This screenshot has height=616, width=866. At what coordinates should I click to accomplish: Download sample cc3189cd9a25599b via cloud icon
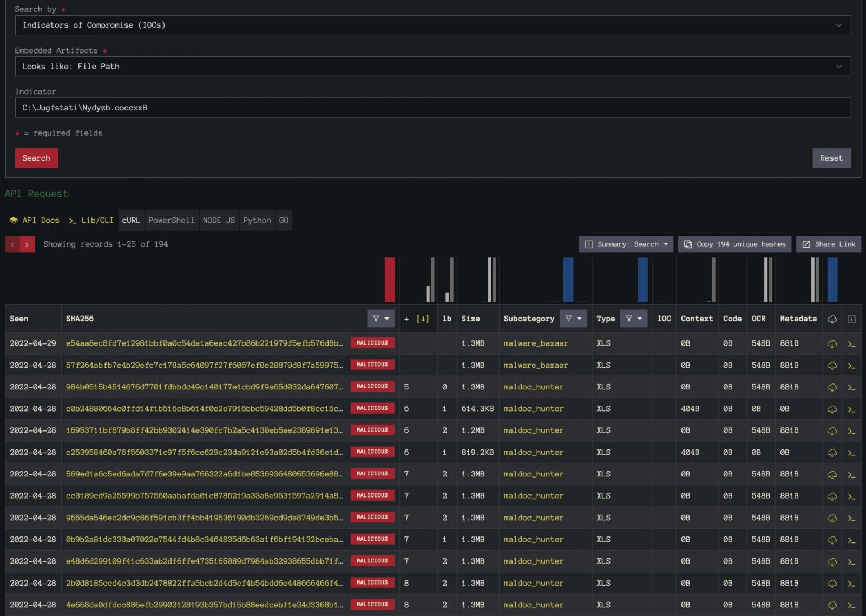coord(832,496)
